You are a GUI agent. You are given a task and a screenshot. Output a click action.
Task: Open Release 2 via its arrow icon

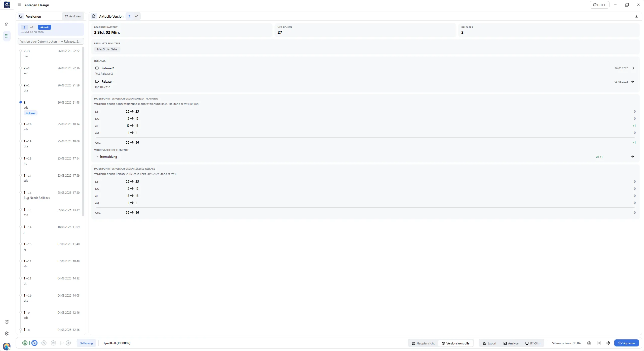pos(633,68)
